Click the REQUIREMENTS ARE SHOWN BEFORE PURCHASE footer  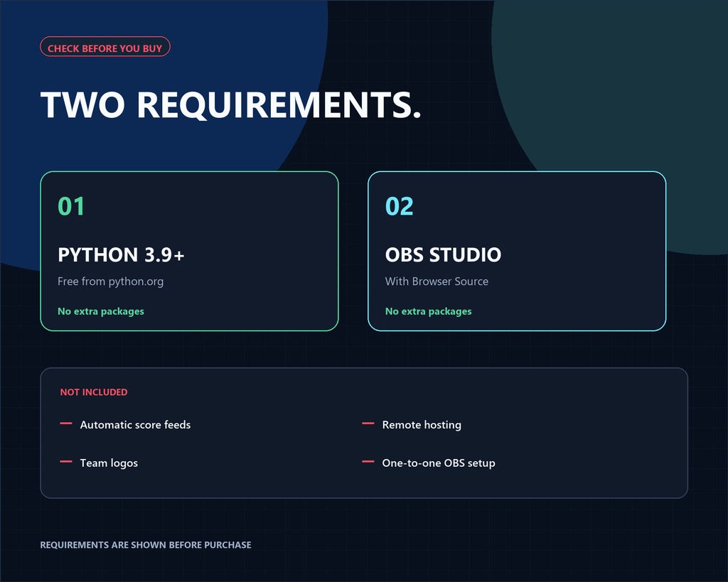(x=146, y=545)
